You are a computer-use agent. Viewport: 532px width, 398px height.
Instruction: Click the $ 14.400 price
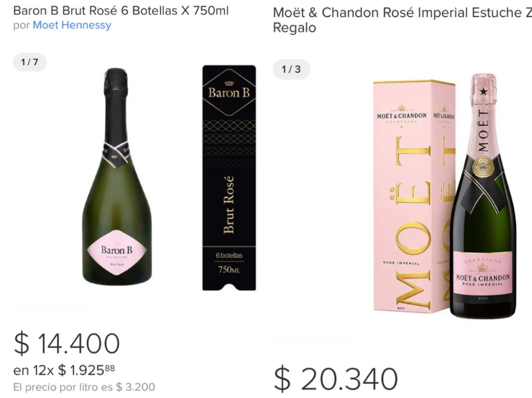(67, 344)
